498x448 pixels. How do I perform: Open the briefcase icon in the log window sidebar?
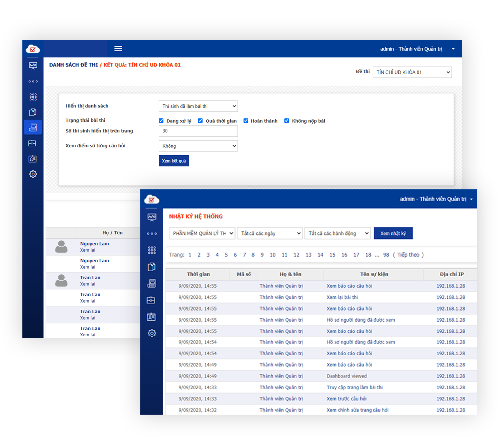[151, 300]
